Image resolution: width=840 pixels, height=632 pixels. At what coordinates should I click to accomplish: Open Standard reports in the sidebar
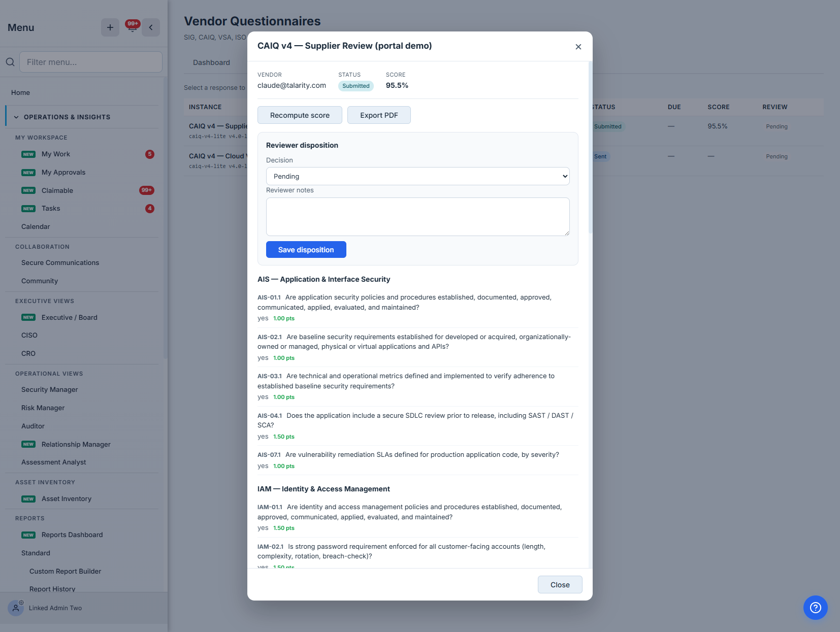click(36, 553)
